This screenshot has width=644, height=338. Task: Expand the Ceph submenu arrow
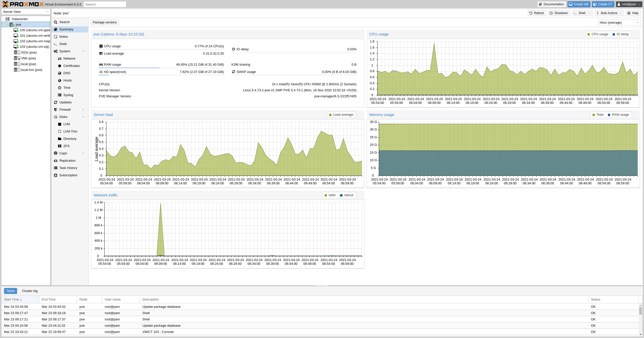coord(83,153)
